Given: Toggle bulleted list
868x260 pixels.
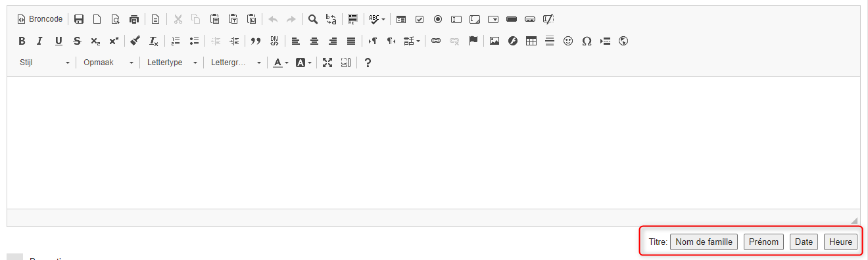Looking at the screenshot, I should pyautogui.click(x=194, y=41).
